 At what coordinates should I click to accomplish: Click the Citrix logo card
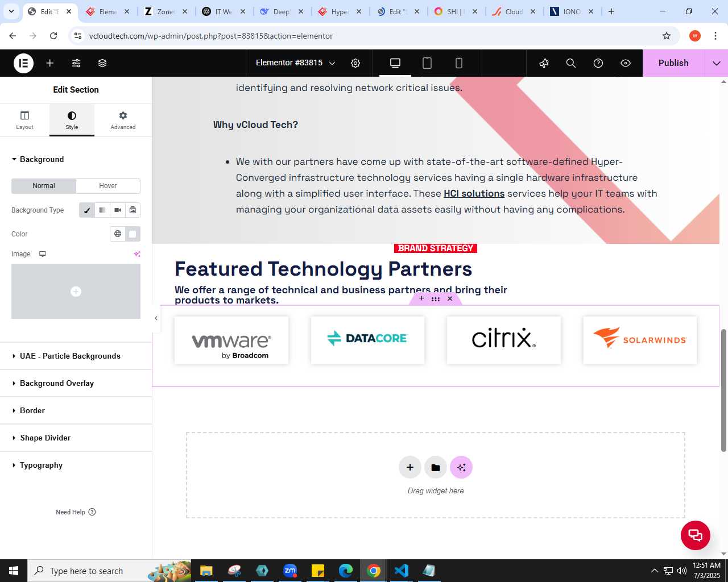504,340
